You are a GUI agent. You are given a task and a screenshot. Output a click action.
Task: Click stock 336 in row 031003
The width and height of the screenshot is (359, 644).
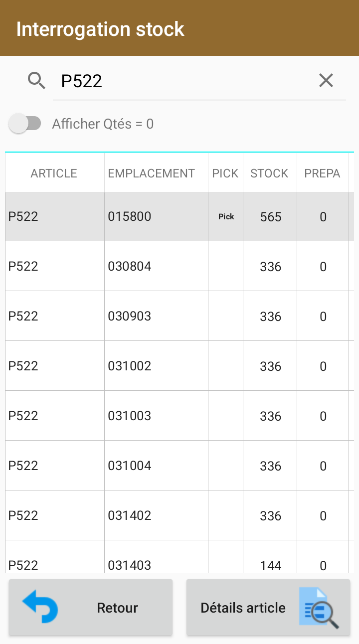[x=271, y=416]
